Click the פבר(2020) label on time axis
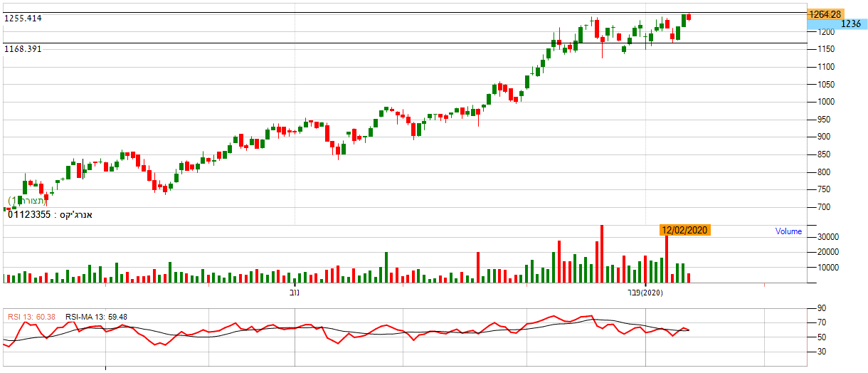Viewport: 868px width, 373px height. [x=645, y=293]
